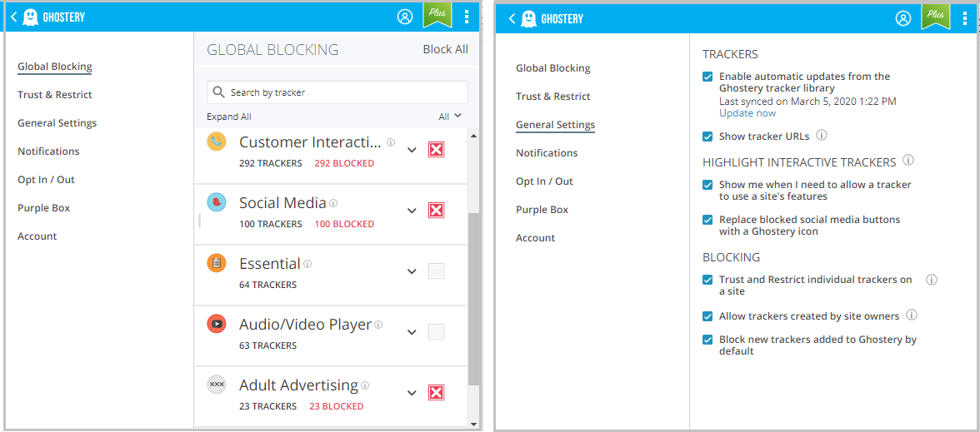Toggle Allow trackers created by site owners
Image resolution: width=980 pixels, height=432 pixels.
point(707,316)
